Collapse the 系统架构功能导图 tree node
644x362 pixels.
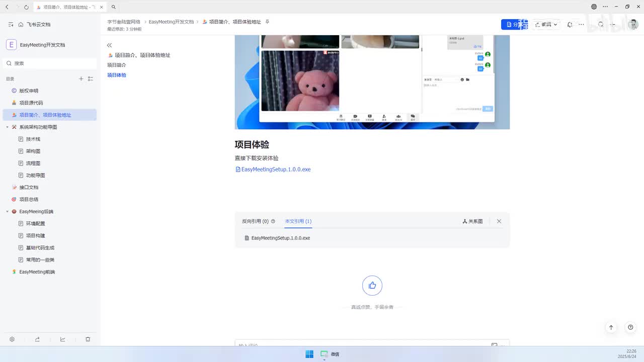coord(7,127)
